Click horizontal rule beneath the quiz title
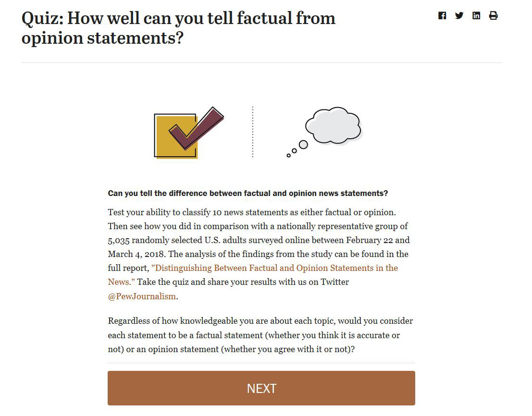 [261, 63]
